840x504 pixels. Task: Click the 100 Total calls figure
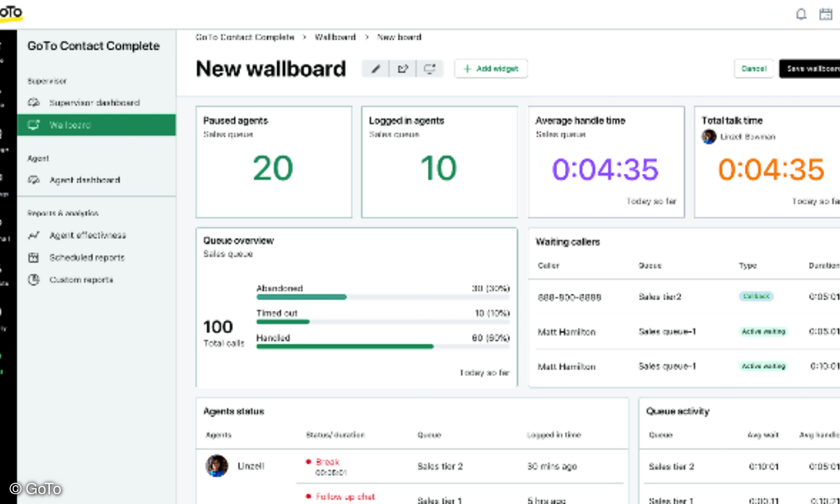(218, 327)
